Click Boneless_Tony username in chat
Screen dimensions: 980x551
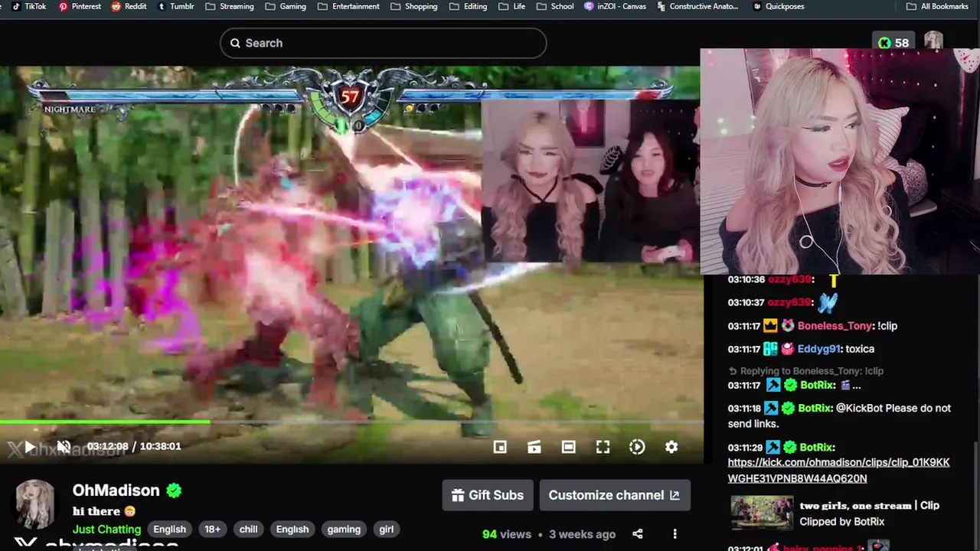pos(835,326)
